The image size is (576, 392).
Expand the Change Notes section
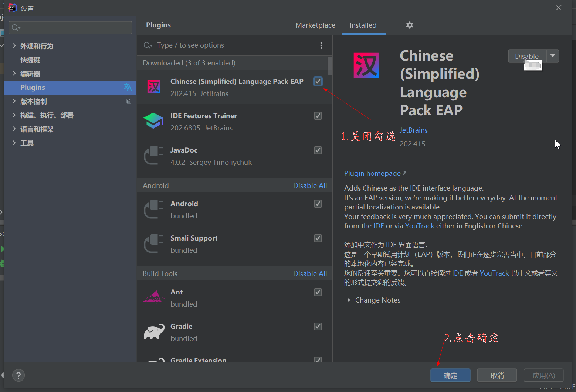349,300
